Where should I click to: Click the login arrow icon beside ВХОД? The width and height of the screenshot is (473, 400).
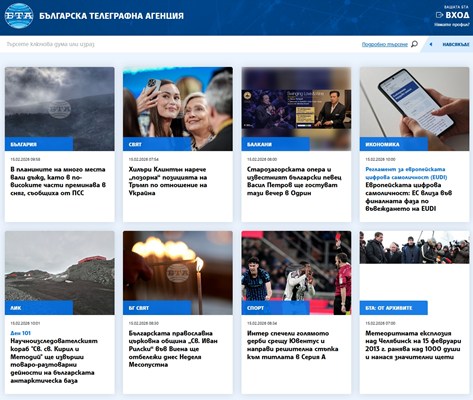(x=439, y=15)
